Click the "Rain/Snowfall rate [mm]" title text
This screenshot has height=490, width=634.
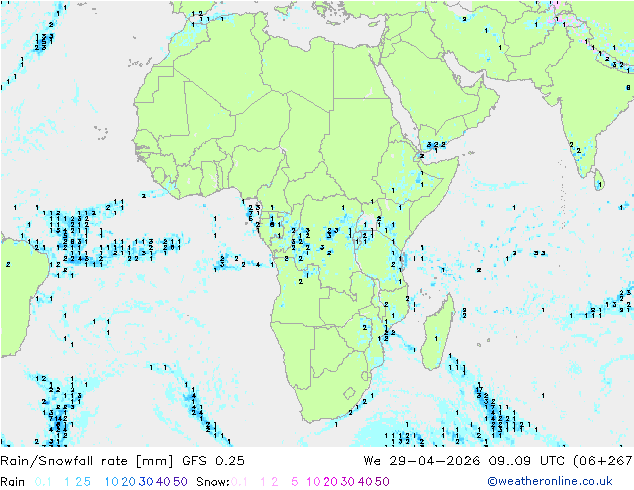point(87,461)
